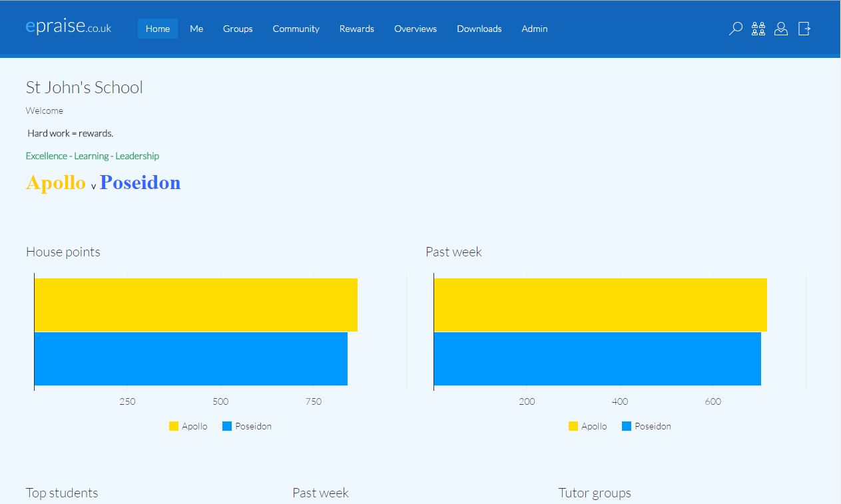The width and height of the screenshot is (841, 504).
Task: Click the 500 axis label in House points
Action: (x=220, y=401)
